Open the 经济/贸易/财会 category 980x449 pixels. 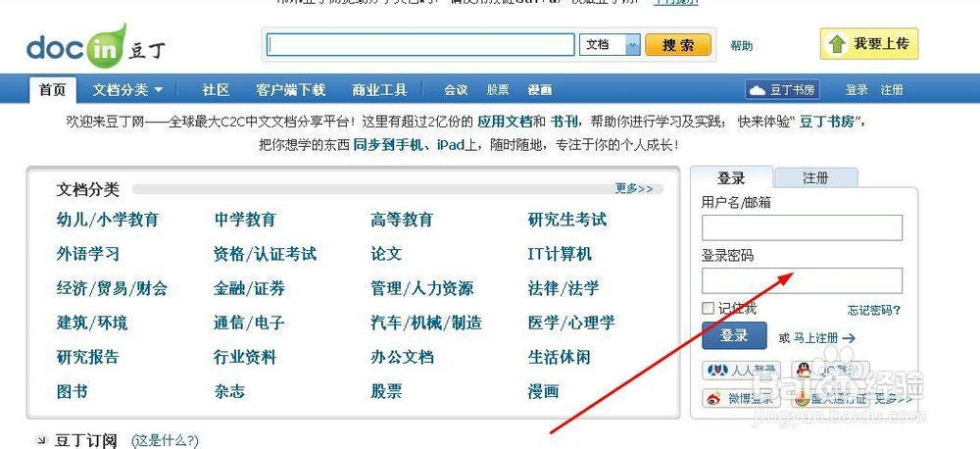112,288
